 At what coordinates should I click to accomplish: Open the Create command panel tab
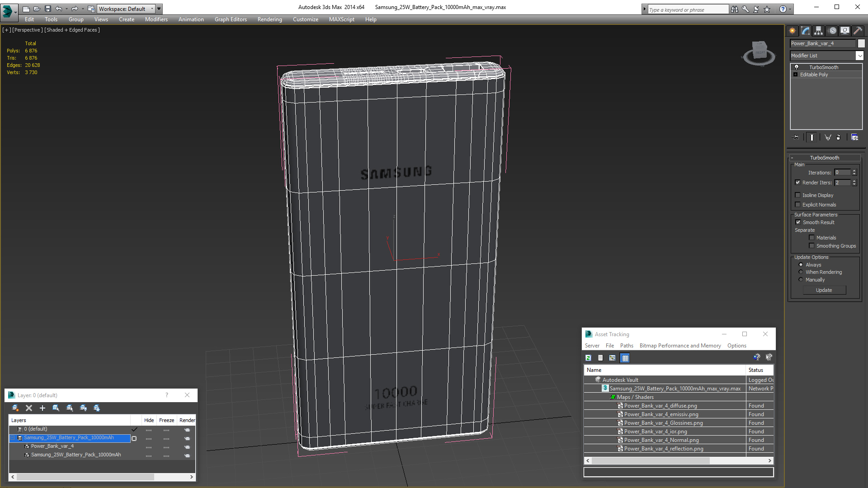point(793,31)
